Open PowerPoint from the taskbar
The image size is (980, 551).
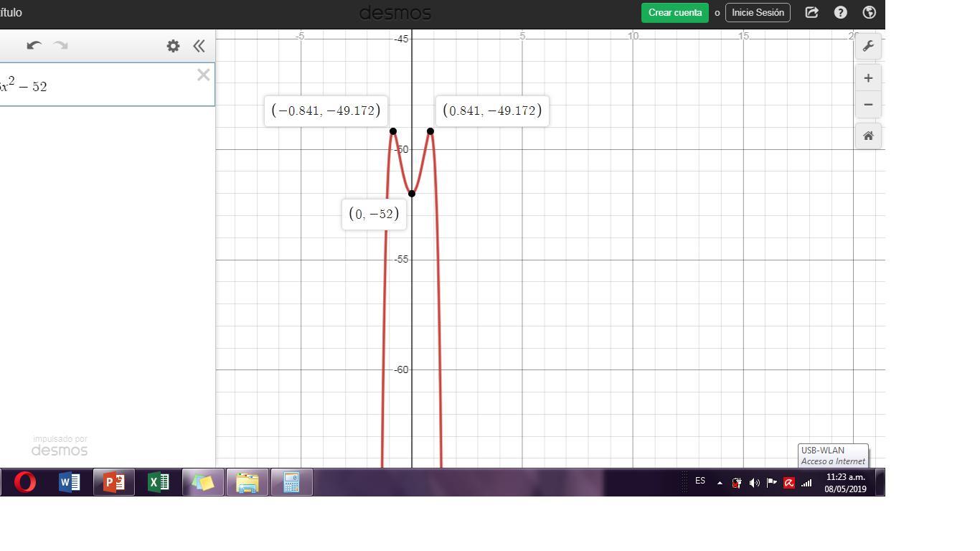[114, 482]
